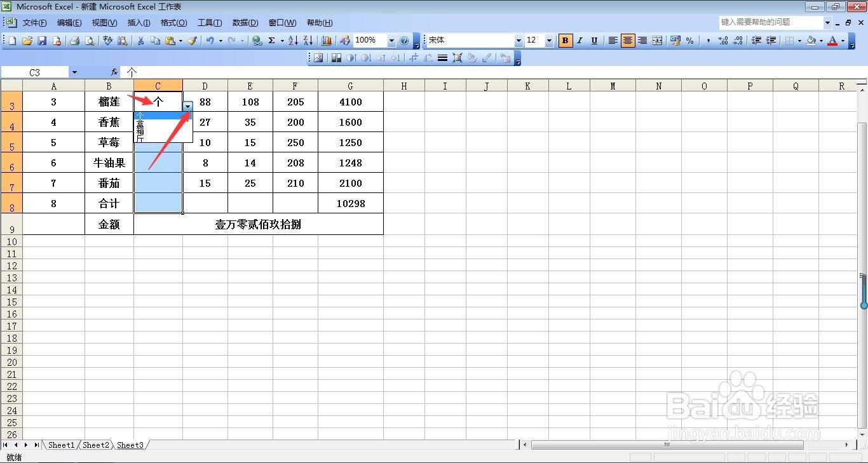Click the Paste clipboard icon
Viewport: 868px width, 463px height.
pyautogui.click(x=170, y=40)
